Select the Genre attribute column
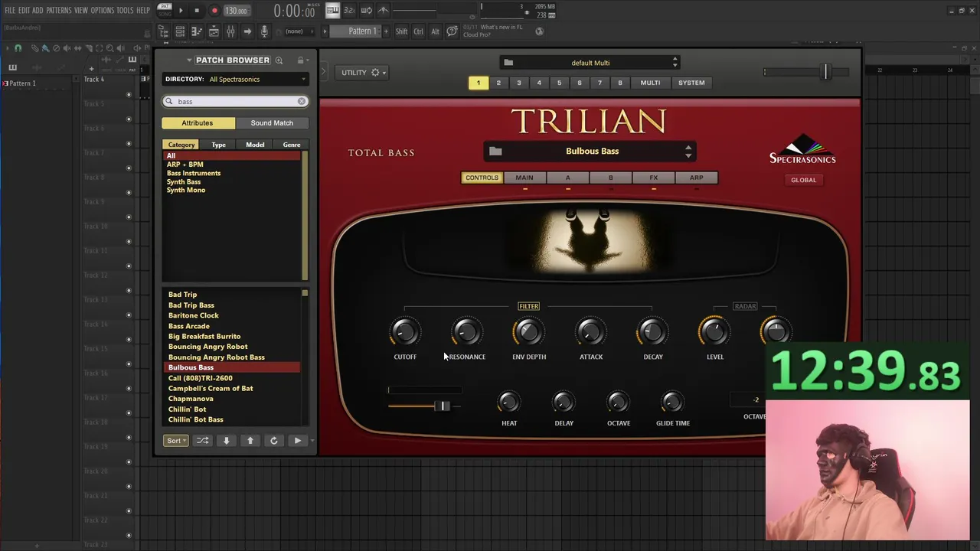 point(292,145)
